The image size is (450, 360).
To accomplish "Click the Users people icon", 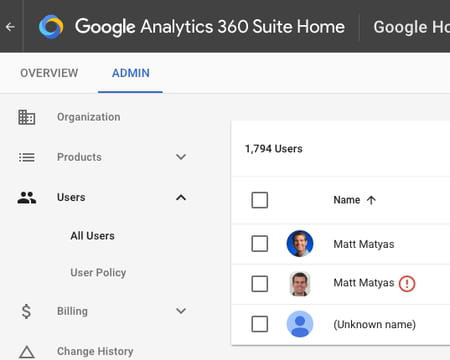I will coord(27,198).
